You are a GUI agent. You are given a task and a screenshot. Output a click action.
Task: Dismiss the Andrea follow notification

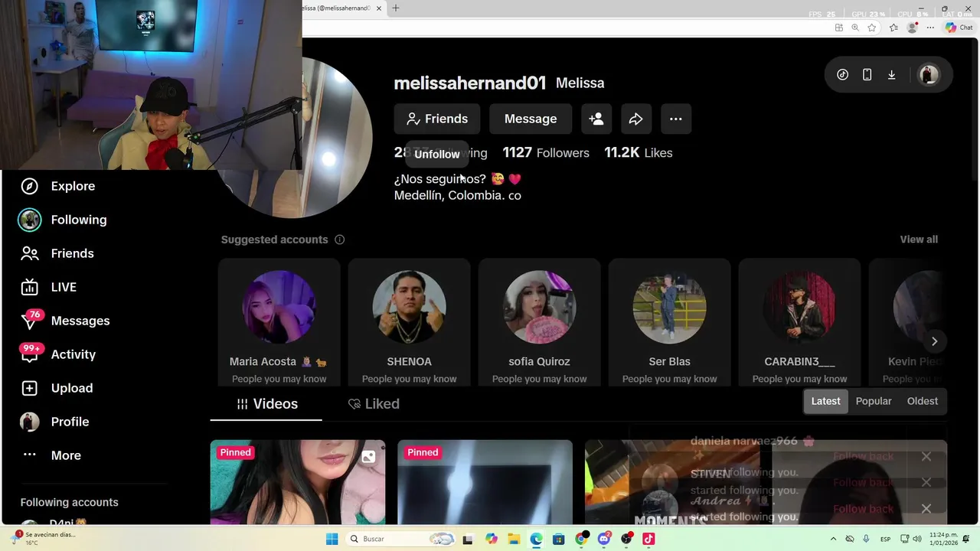click(x=926, y=508)
